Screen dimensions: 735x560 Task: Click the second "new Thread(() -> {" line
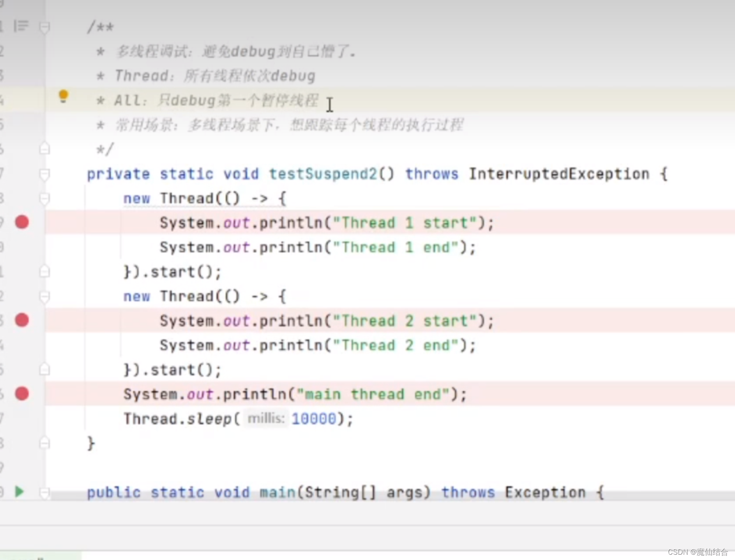click(x=205, y=296)
